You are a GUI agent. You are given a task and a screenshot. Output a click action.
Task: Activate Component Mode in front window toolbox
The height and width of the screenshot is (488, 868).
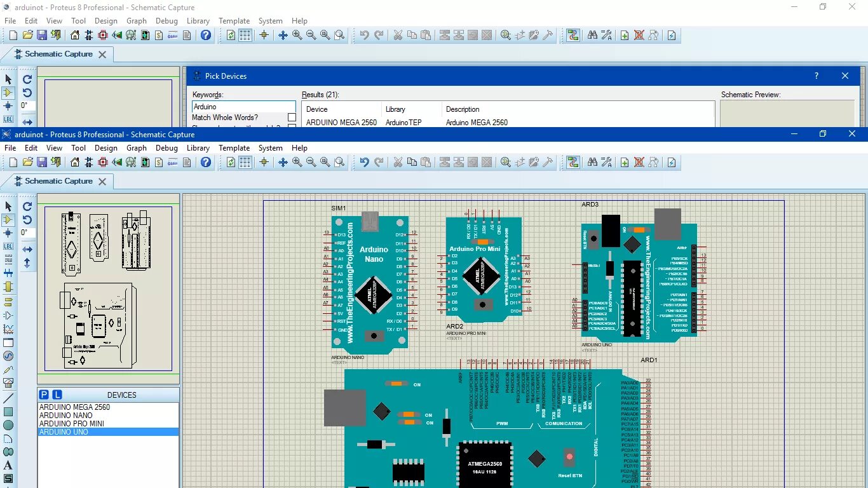tap(8, 220)
